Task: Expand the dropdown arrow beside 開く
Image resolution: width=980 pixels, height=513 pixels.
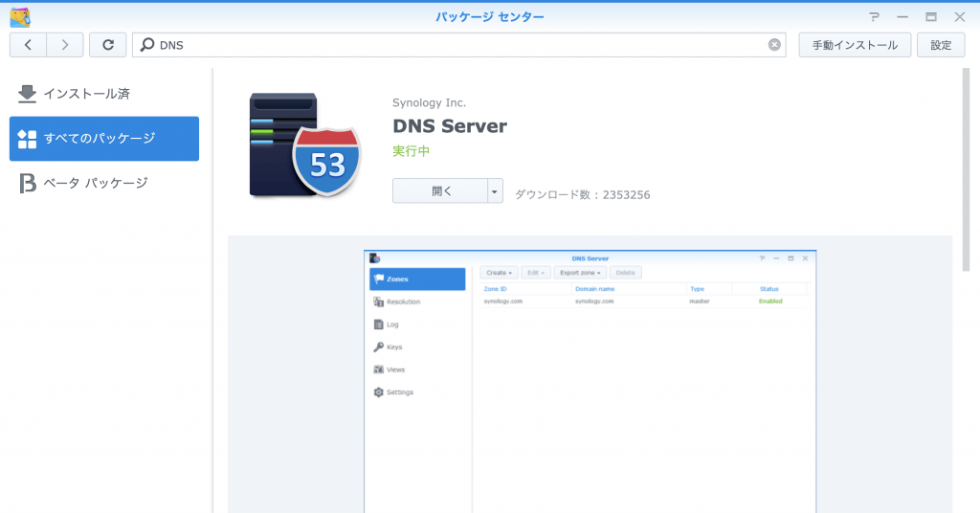Action: (x=495, y=191)
